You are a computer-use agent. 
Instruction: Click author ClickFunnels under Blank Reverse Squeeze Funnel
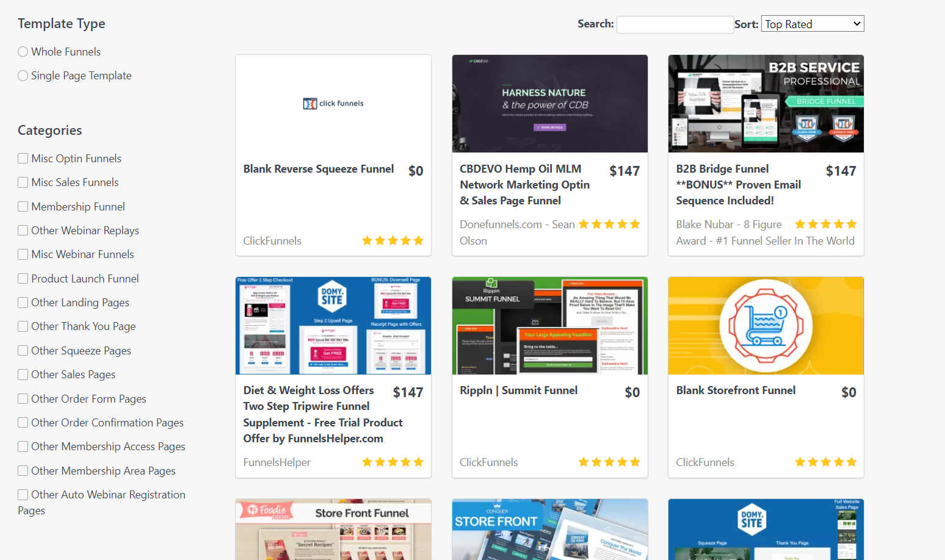272,241
